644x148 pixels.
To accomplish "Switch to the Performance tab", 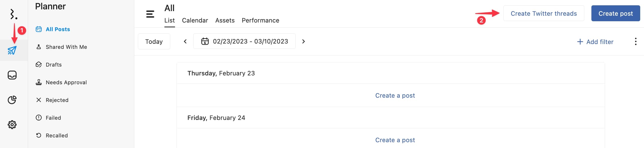I will [260, 20].
